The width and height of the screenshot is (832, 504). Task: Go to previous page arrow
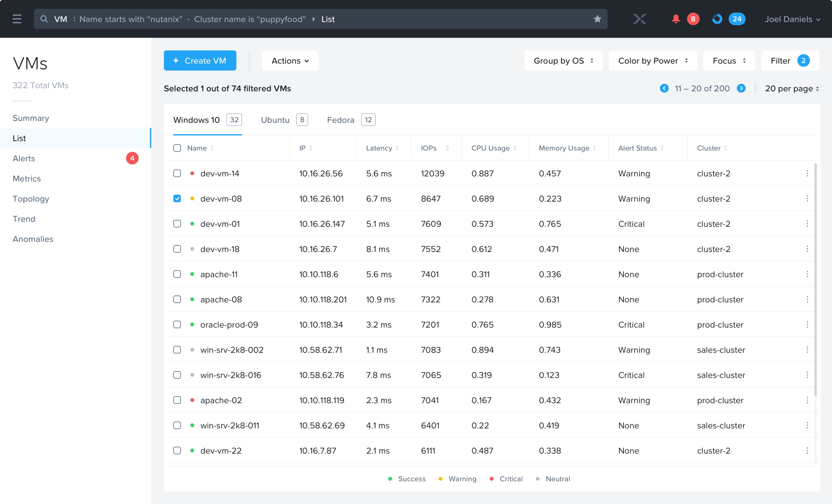tap(664, 89)
